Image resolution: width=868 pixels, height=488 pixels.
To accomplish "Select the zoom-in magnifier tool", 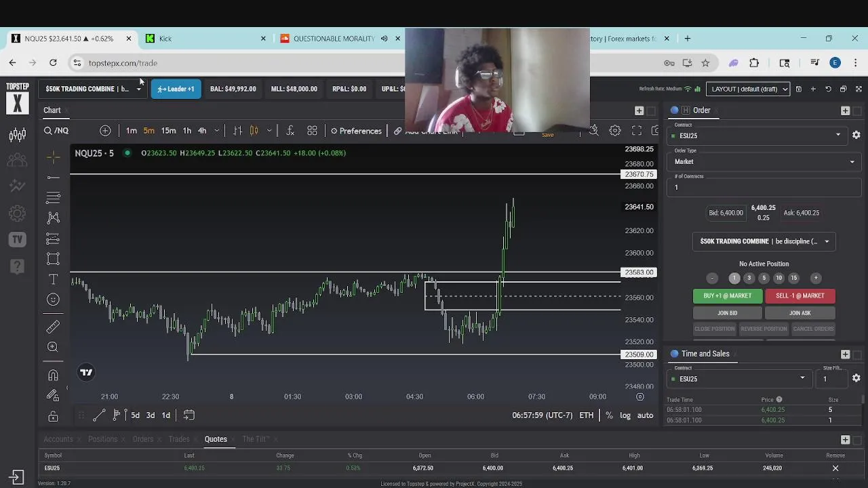I will tap(53, 347).
